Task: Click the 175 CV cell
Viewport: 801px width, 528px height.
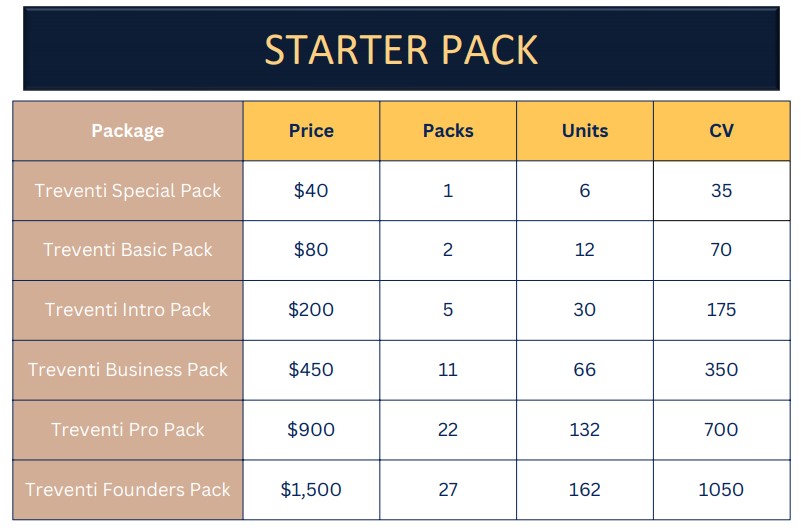Action: coord(721,310)
